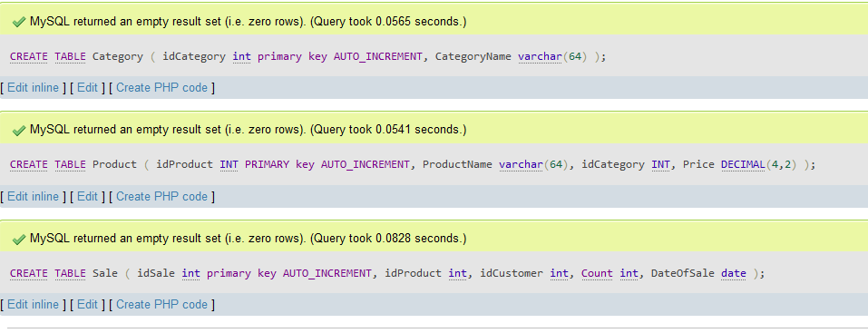Open Edit inline for the Sale table query
Screen dimensions: 868x333
(34, 304)
